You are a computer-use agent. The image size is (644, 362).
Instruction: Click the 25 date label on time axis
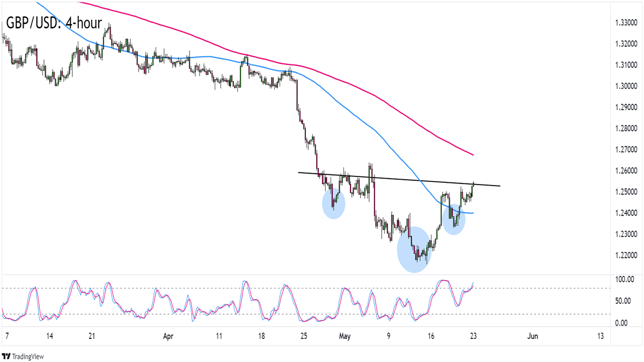(x=304, y=336)
